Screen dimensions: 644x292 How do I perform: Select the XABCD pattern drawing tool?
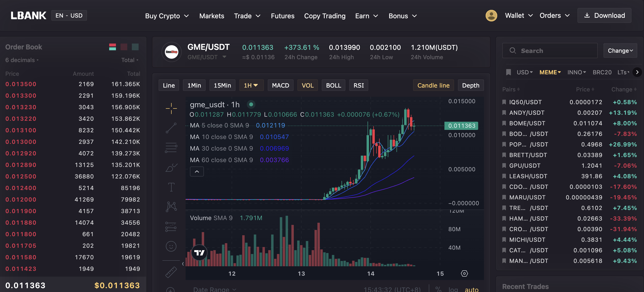pyautogui.click(x=171, y=206)
